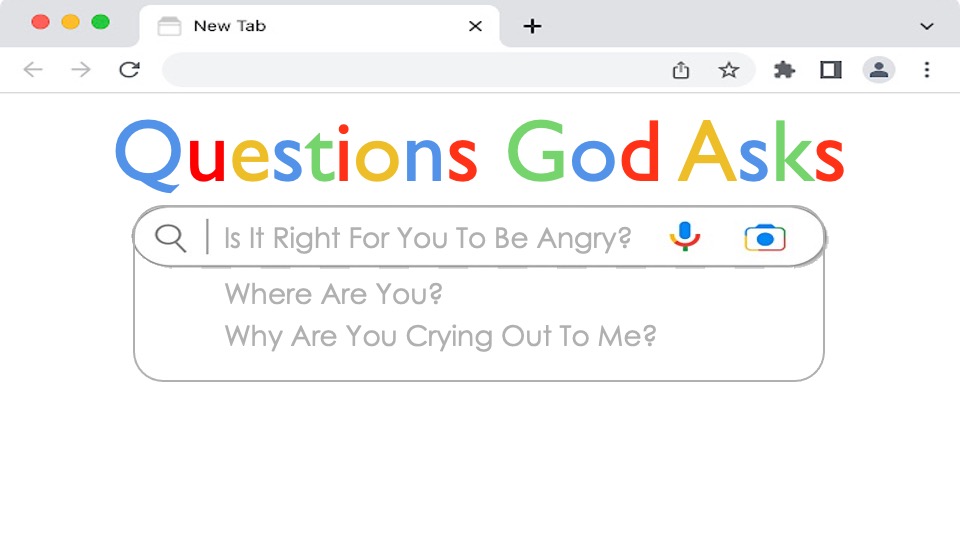Select the 'Where Are You?' suggestion
This screenshot has width=960, height=540.
click(333, 294)
